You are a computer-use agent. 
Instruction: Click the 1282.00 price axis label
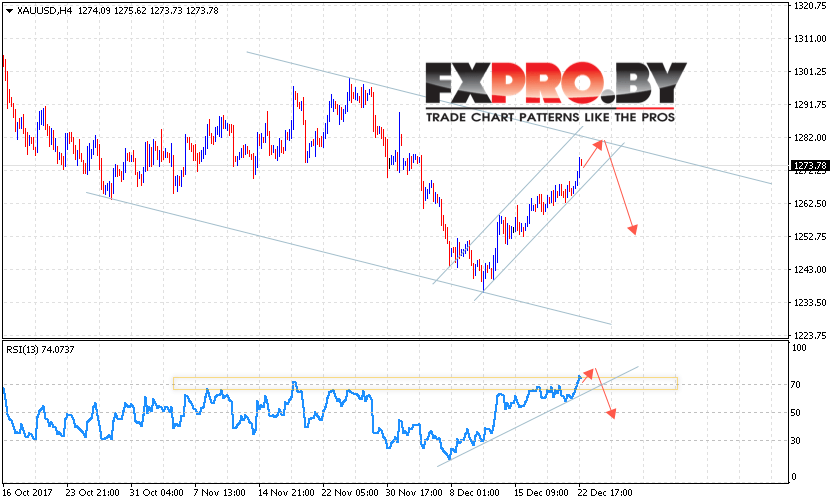coord(810,138)
